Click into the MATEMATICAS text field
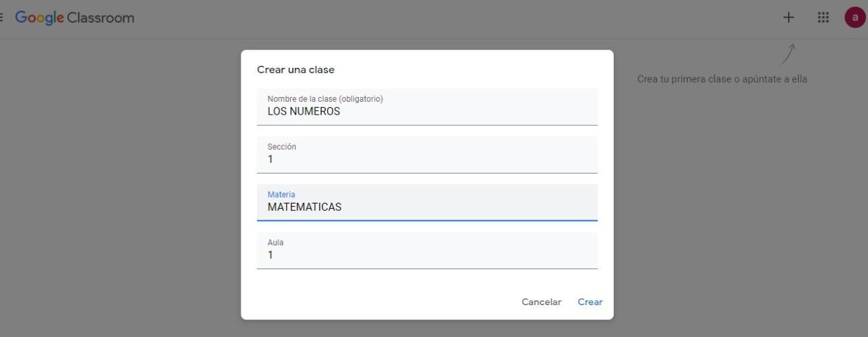The width and height of the screenshot is (868, 337). click(x=427, y=202)
